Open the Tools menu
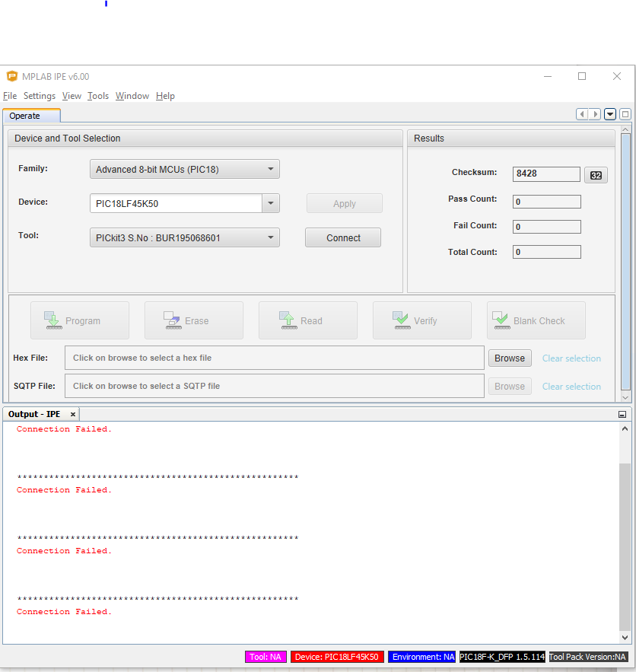This screenshot has height=672, width=636. (98, 96)
